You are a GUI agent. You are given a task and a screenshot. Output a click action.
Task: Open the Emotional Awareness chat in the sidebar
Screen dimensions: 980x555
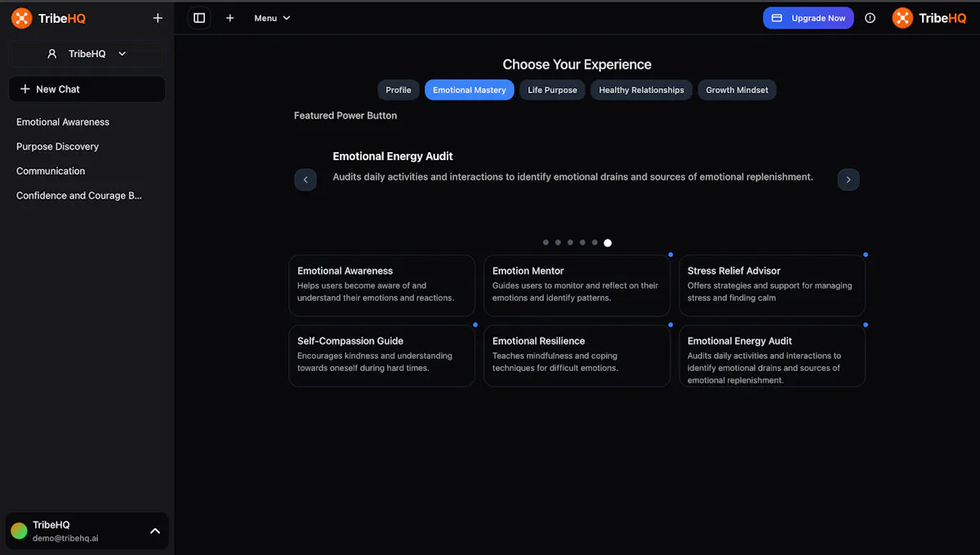[x=63, y=122]
